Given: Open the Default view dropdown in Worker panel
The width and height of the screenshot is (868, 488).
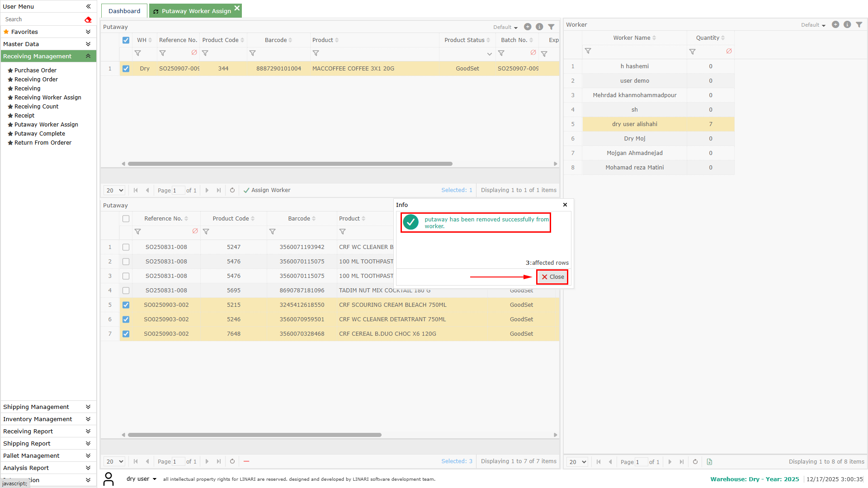Looking at the screenshot, I should [813, 25].
